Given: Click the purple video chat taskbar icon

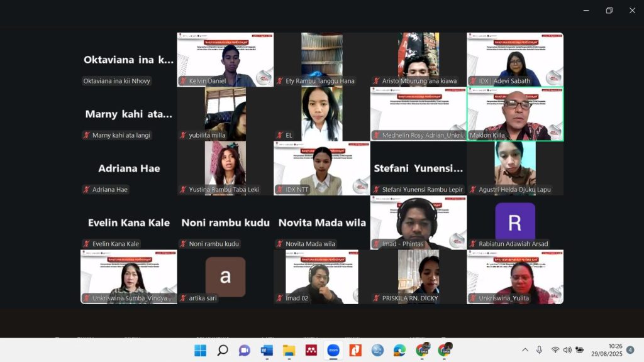Looking at the screenshot, I should point(245,350).
